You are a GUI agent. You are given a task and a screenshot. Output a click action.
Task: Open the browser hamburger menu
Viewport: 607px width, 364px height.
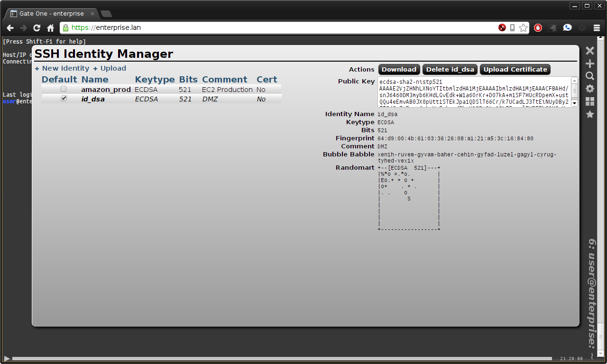(x=597, y=28)
